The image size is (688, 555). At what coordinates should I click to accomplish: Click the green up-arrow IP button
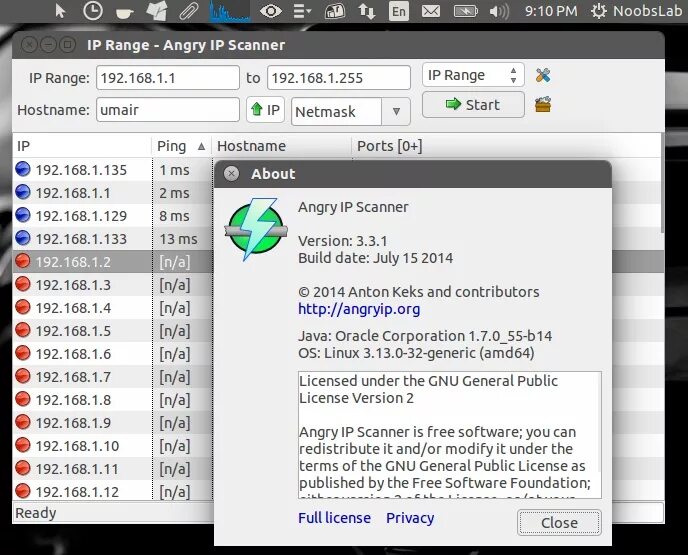tap(265, 109)
